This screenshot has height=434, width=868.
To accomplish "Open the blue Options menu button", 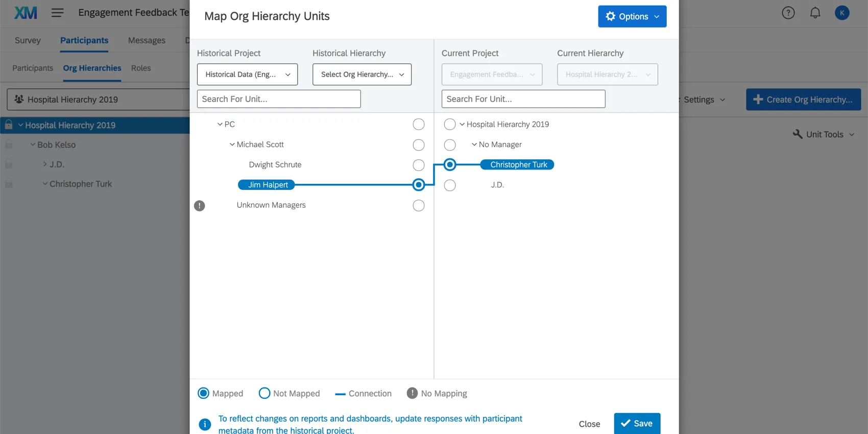I will click(x=632, y=16).
